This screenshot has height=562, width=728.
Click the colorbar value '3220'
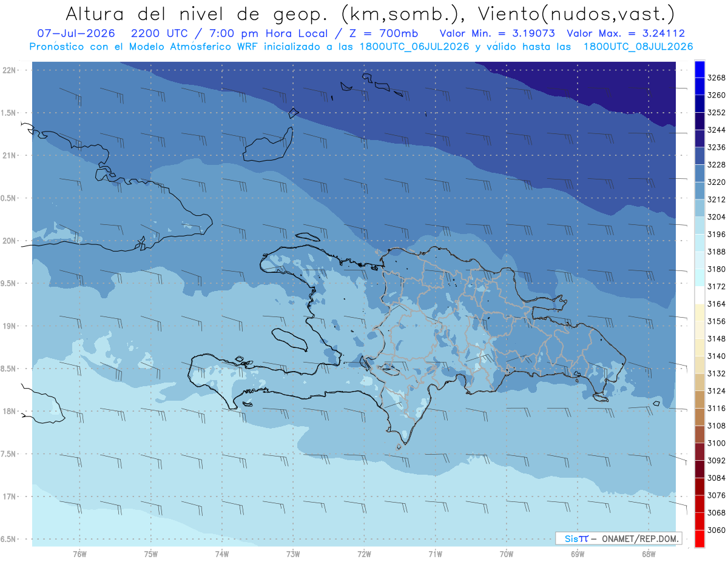[716, 182]
